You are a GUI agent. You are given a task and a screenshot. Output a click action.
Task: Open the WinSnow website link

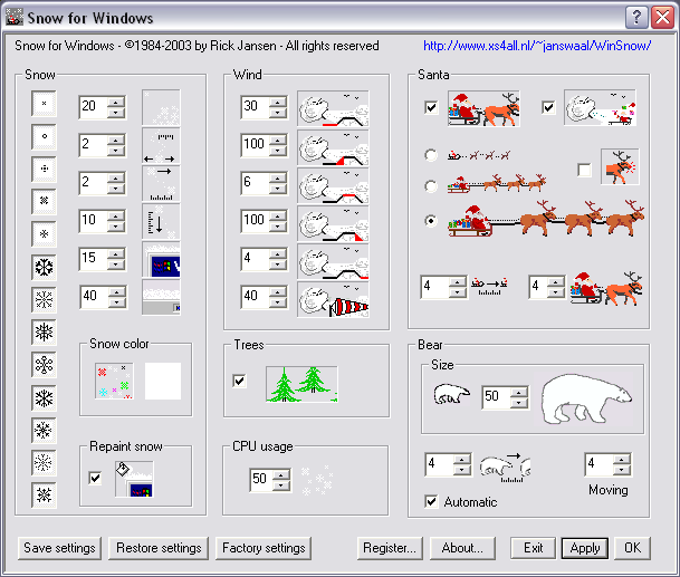537,46
